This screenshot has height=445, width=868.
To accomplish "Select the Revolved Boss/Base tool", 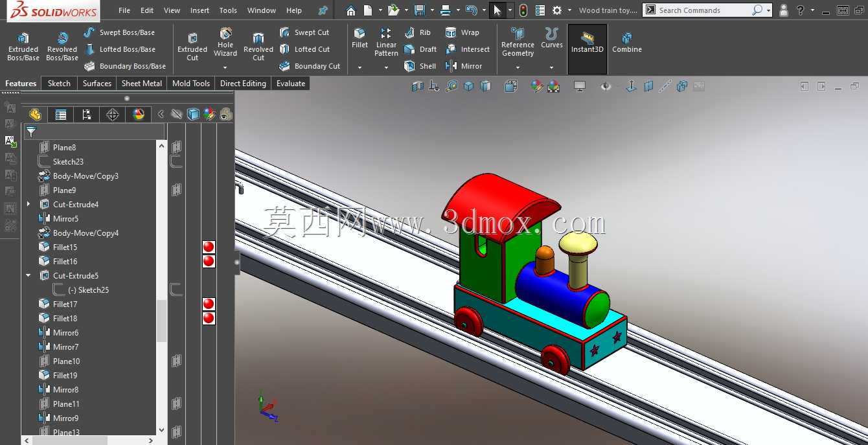I will coord(62,47).
